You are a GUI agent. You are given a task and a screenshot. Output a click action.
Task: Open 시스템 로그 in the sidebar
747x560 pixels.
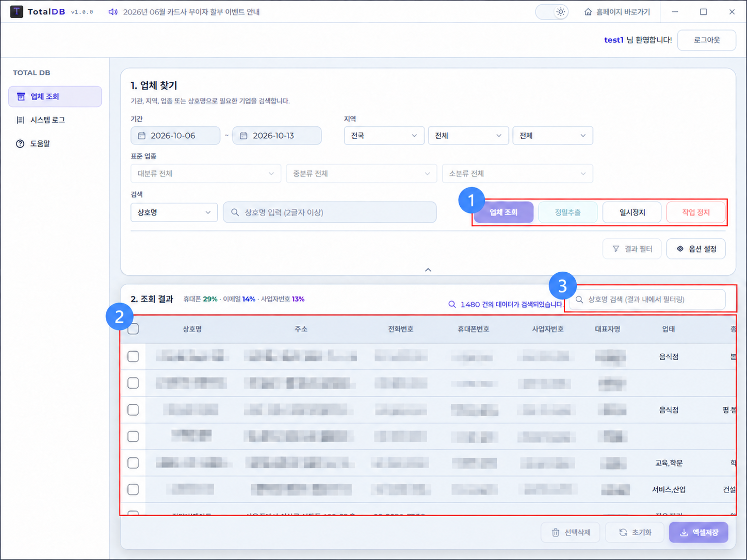click(x=55, y=120)
